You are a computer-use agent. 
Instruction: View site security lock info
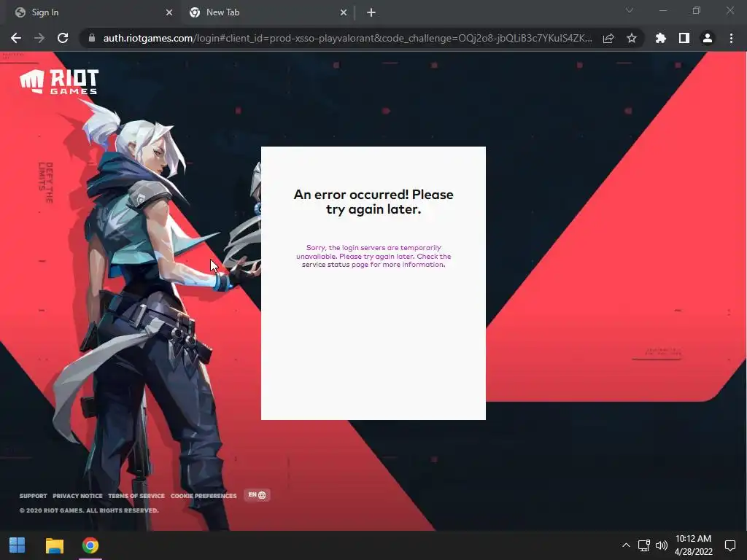tap(92, 38)
